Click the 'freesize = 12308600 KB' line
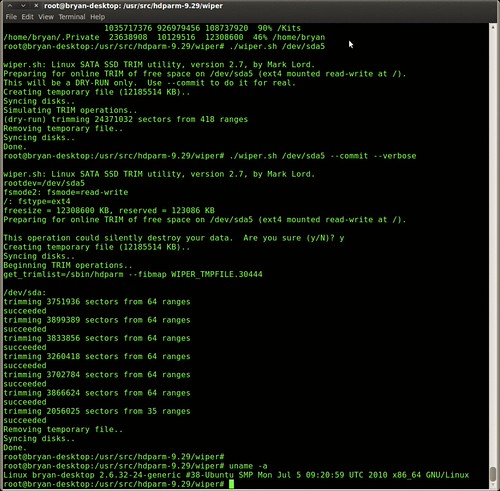Screen dimensions: 500x491 109,211
